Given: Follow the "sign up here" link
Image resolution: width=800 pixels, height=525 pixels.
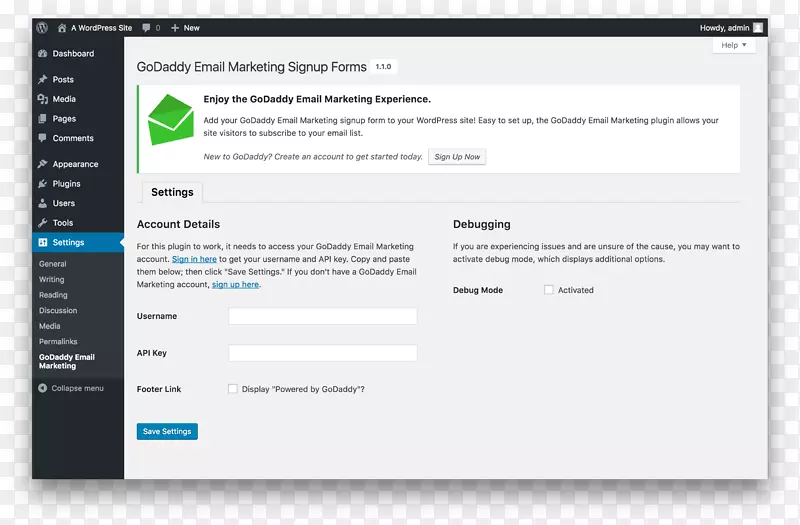Looking at the screenshot, I should point(235,285).
